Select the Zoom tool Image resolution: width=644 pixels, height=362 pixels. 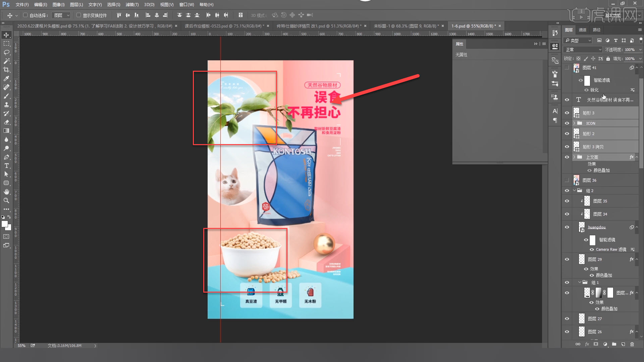(x=6, y=200)
